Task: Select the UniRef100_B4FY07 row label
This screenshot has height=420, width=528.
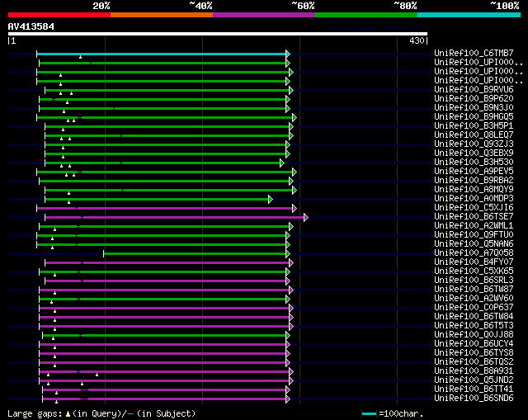Action: 474,262
